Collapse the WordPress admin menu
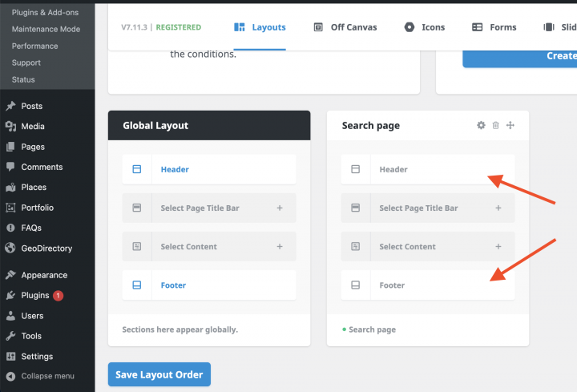 (x=47, y=376)
